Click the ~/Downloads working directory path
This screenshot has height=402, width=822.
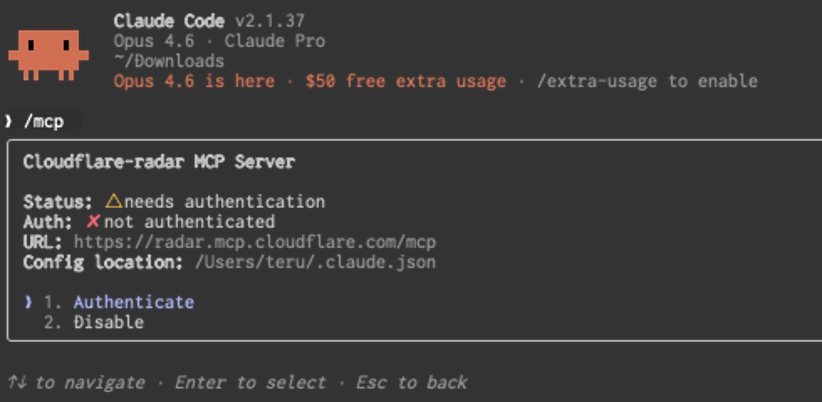pos(169,61)
